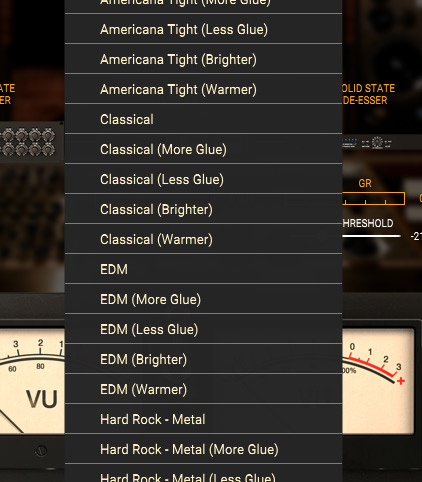
Task: Click the de-esser Threshold slider
Action: 371,236
